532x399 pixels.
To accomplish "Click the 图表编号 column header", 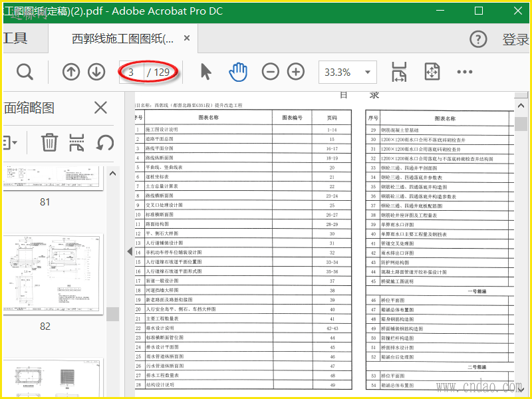I will click(292, 118).
